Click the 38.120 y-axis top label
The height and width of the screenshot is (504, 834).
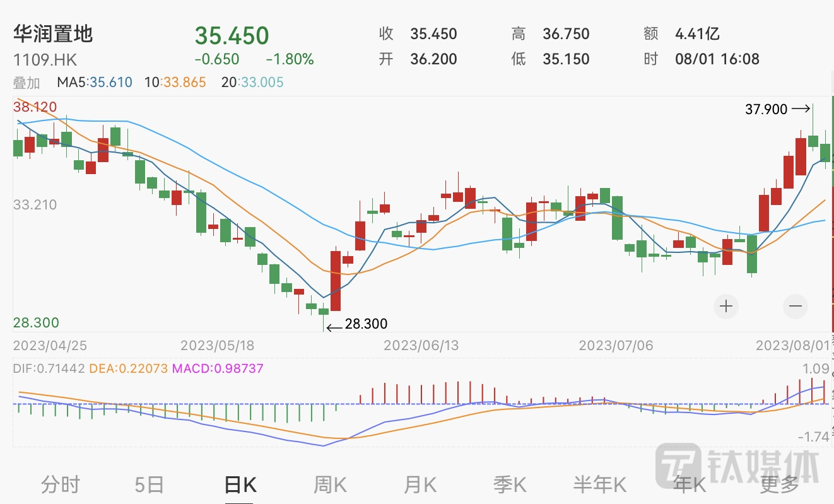click(35, 107)
